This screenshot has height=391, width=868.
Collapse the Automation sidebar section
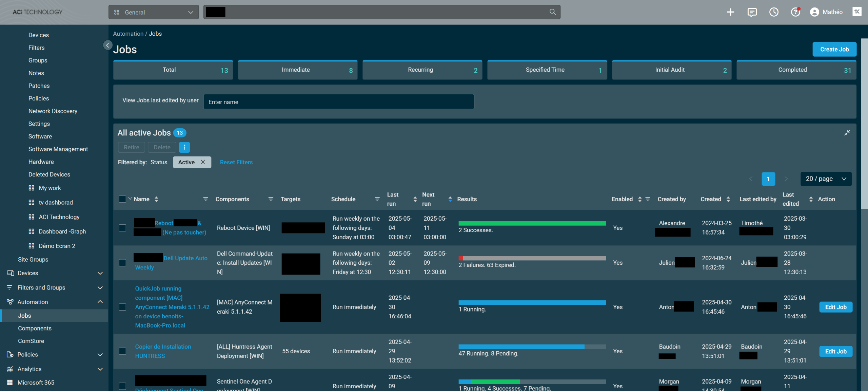point(100,302)
